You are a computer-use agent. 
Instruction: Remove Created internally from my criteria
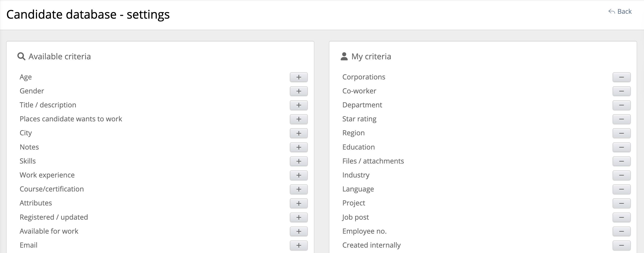click(621, 245)
